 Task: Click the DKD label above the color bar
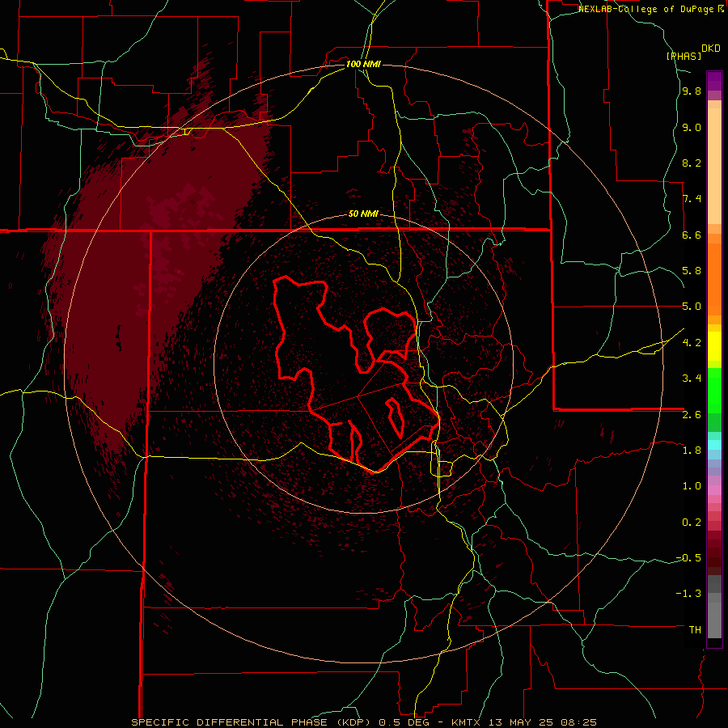coord(711,49)
